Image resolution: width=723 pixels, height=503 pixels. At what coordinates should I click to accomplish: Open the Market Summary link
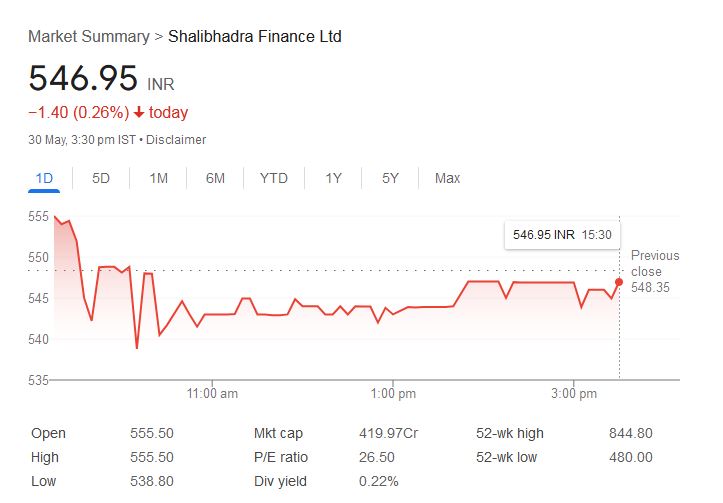pyautogui.click(x=88, y=37)
